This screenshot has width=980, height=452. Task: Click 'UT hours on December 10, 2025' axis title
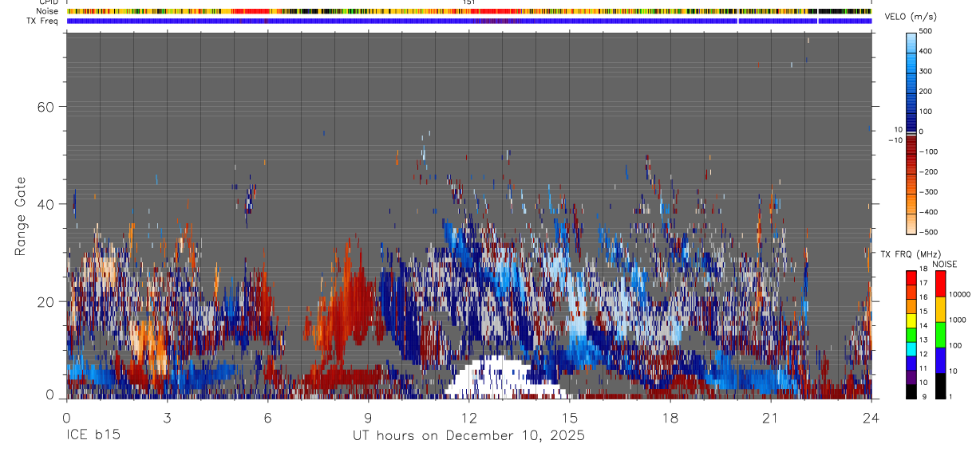tap(468, 436)
